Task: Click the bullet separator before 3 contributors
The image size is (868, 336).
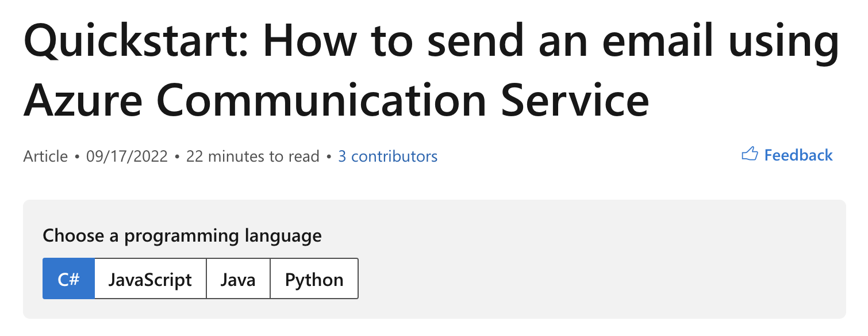Action: coord(329,156)
